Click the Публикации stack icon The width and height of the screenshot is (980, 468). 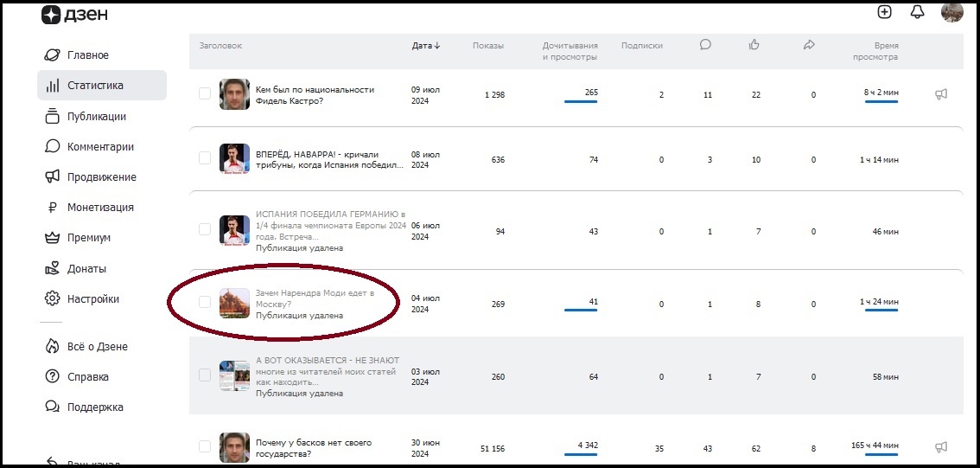52,116
